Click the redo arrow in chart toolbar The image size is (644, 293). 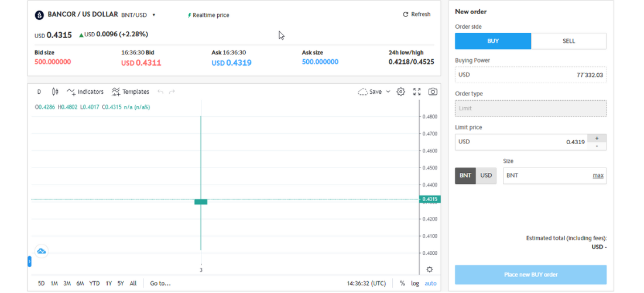(x=172, y=91)
